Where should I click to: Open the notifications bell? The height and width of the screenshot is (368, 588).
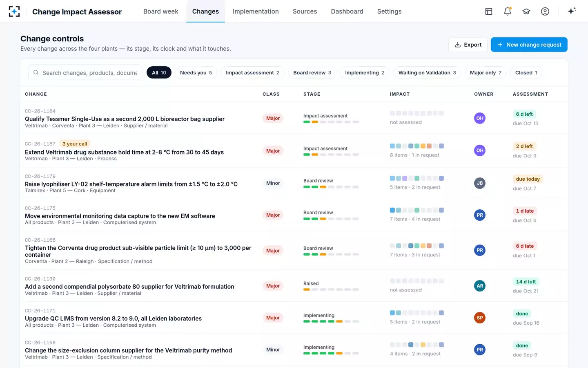508,11
